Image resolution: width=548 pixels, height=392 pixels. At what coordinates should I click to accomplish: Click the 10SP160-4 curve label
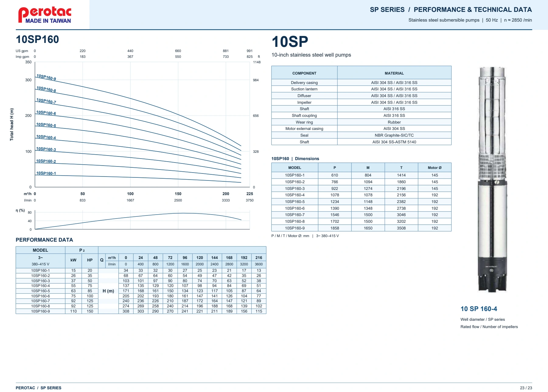click(46, 137)
